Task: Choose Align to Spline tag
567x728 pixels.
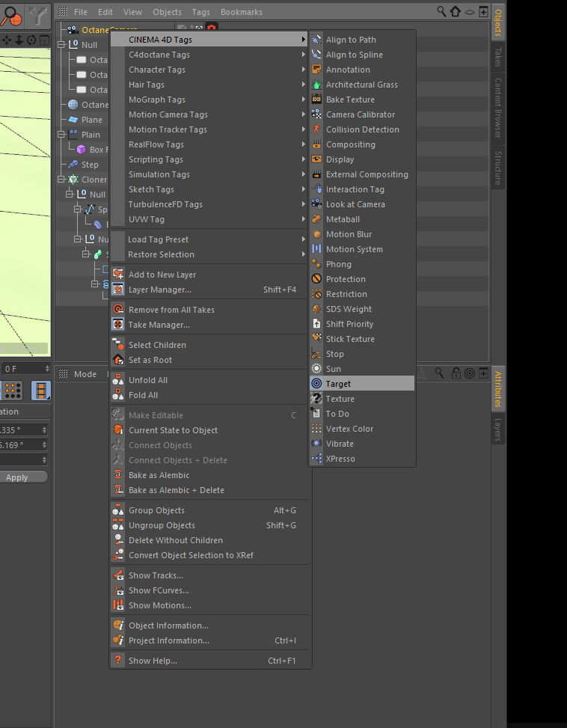Action: point(362,55)
